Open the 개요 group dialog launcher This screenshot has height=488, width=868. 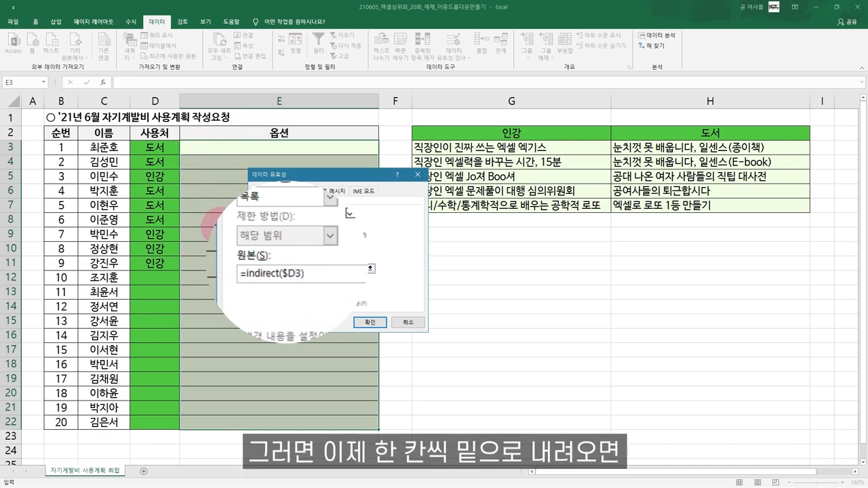(x=629, y=67)
